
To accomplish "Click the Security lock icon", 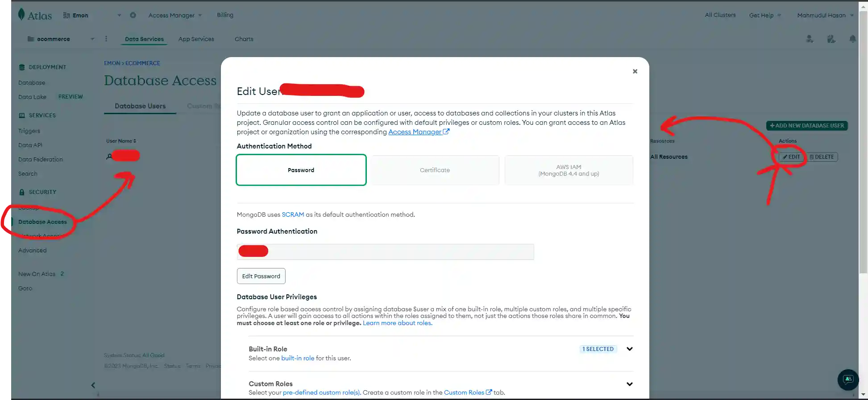I will [22, 192].
